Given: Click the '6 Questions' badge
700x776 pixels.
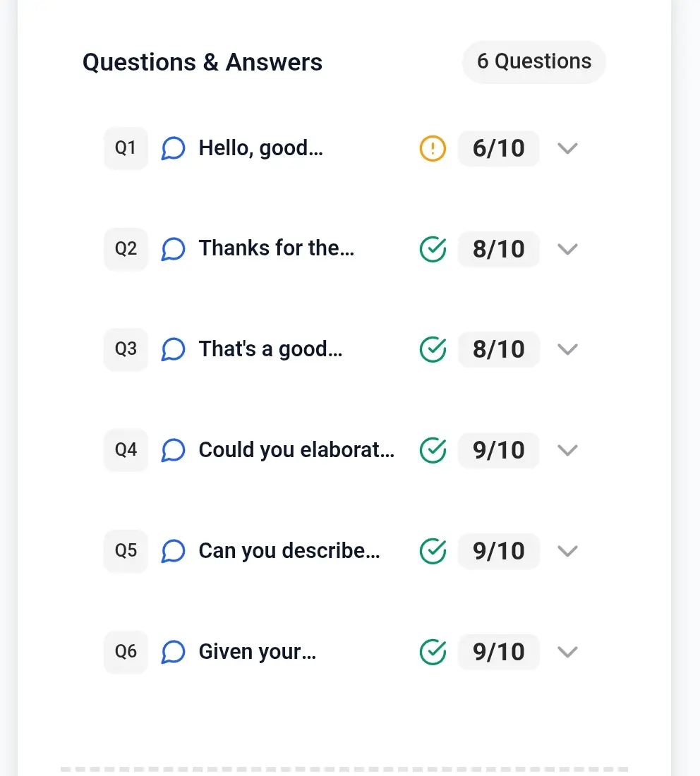Looking at the screenshot, I should [534, 62].
